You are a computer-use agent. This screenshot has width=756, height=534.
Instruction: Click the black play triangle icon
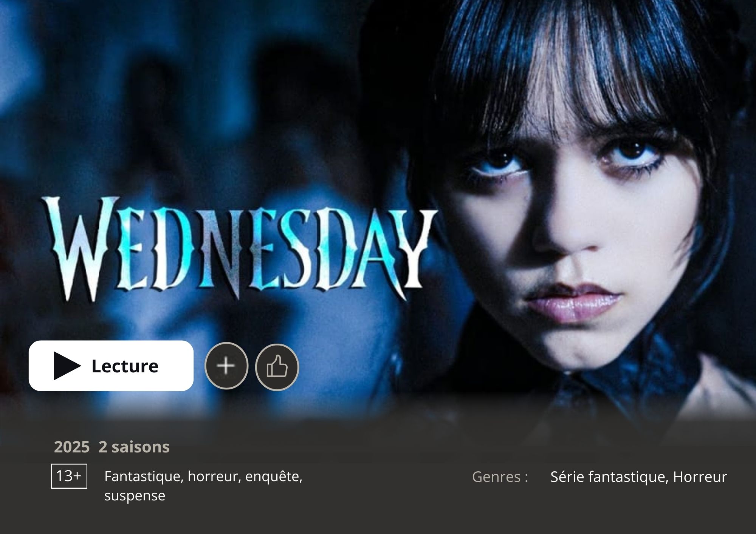(67, 366)
